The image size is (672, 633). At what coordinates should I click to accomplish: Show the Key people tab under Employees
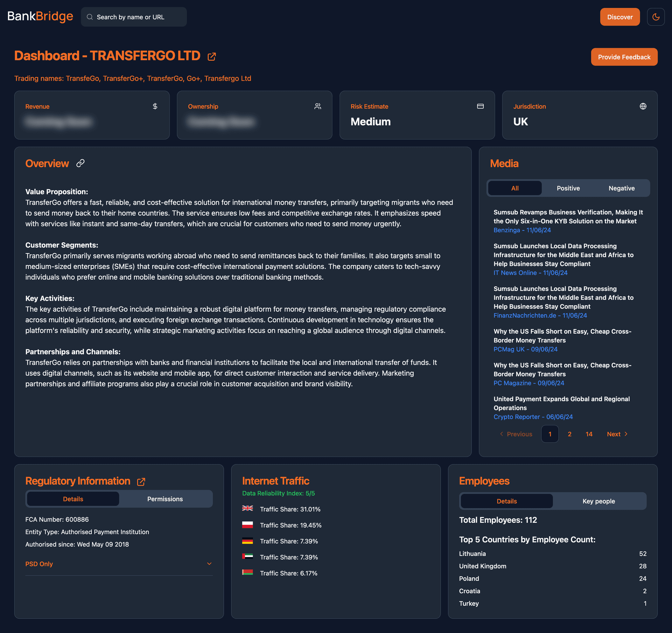click(x=598, y=501)
